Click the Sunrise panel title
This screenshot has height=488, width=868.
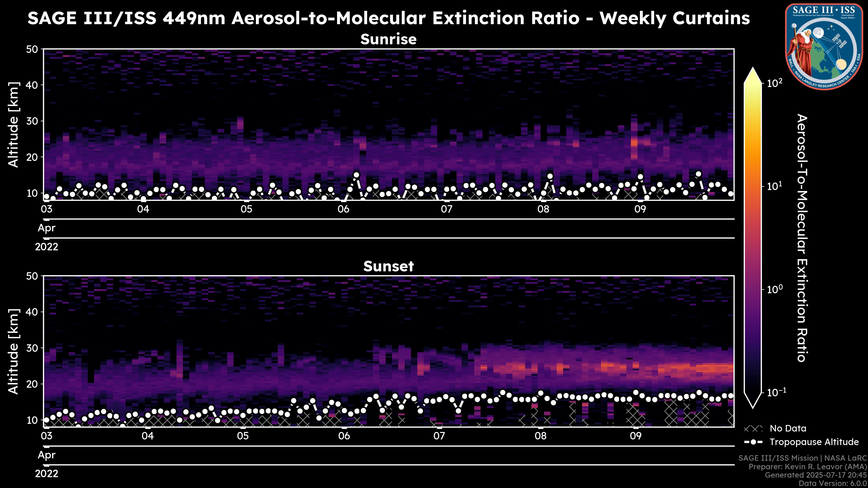tap(389, 39)
